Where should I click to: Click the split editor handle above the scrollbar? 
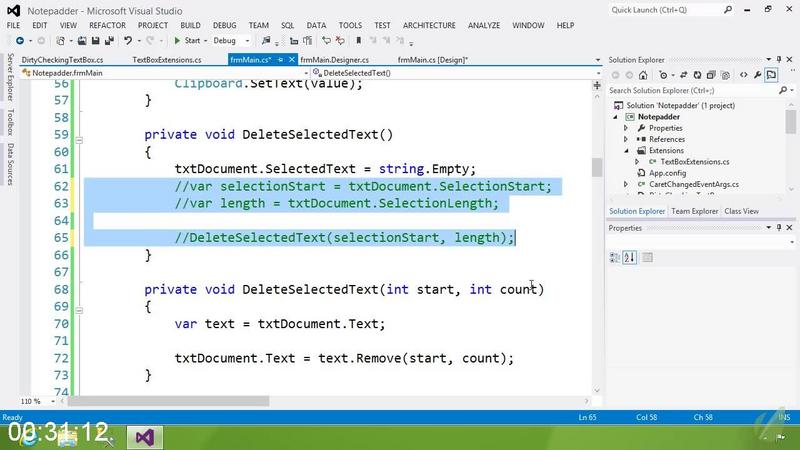click(596, 85)
